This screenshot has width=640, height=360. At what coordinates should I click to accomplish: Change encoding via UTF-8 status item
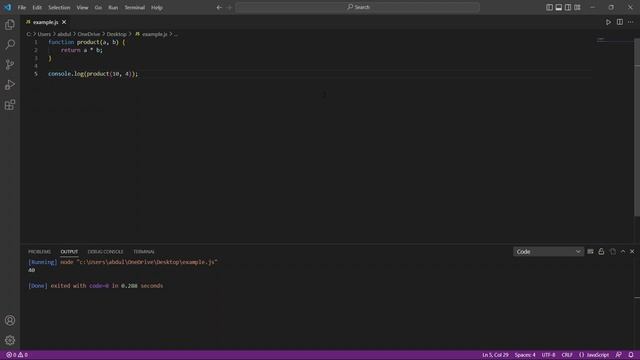click(x=548, y=355)
